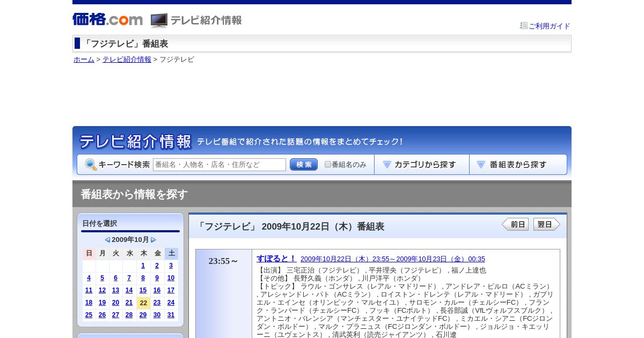644x338 pixels.
Task: Select October 6 in the calendar
Action: (x=116, y=278)
